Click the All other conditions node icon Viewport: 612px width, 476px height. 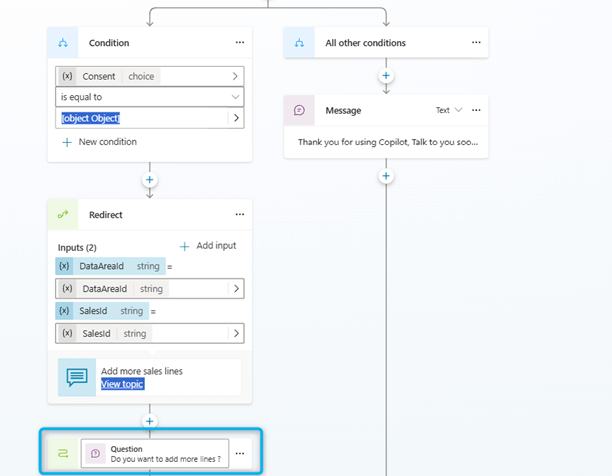coord(299,43)
